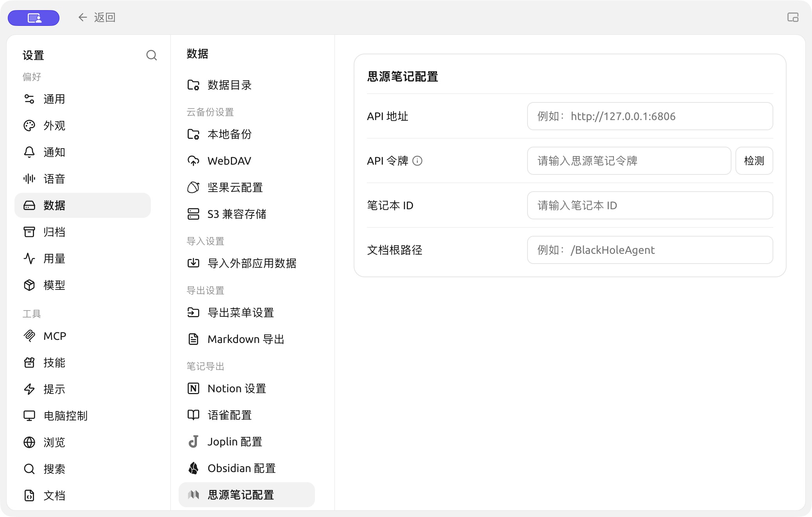
Task: Click the MCP icon
Action: click(29, 336)
